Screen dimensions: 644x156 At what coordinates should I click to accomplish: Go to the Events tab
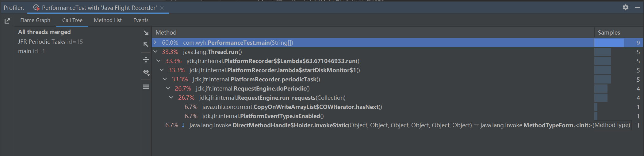(x=141, y=20)
